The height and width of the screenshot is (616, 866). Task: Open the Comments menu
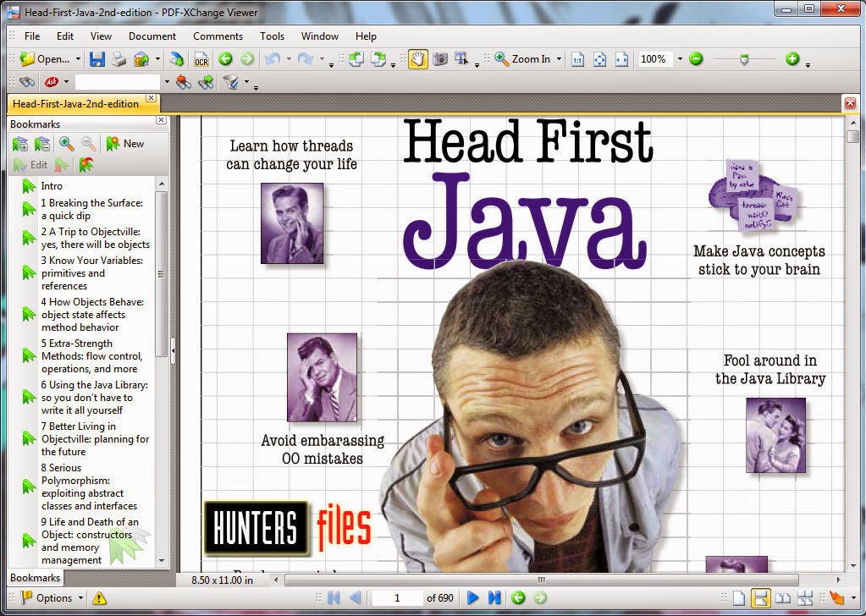coord(218,36)
